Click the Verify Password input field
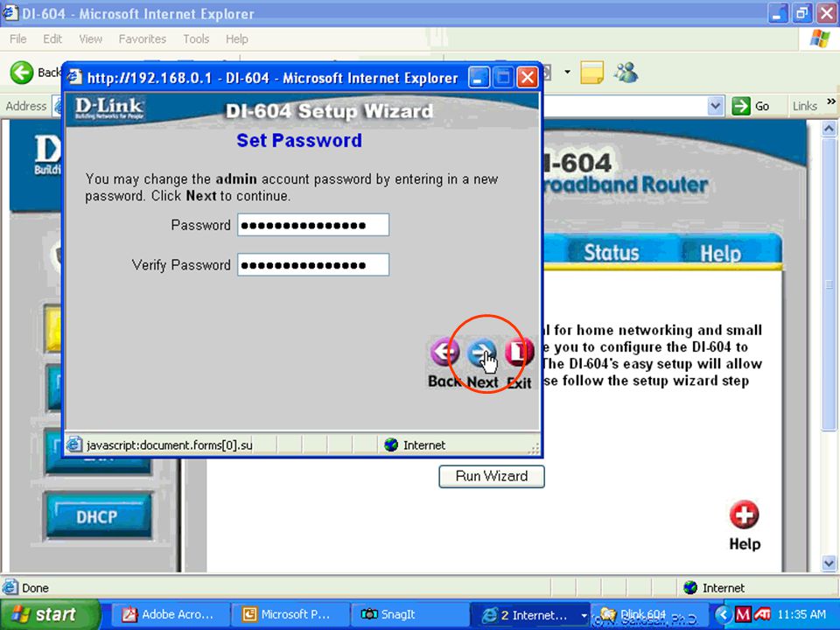The height and width of the screenshot is (630, 840). (313, 264)
